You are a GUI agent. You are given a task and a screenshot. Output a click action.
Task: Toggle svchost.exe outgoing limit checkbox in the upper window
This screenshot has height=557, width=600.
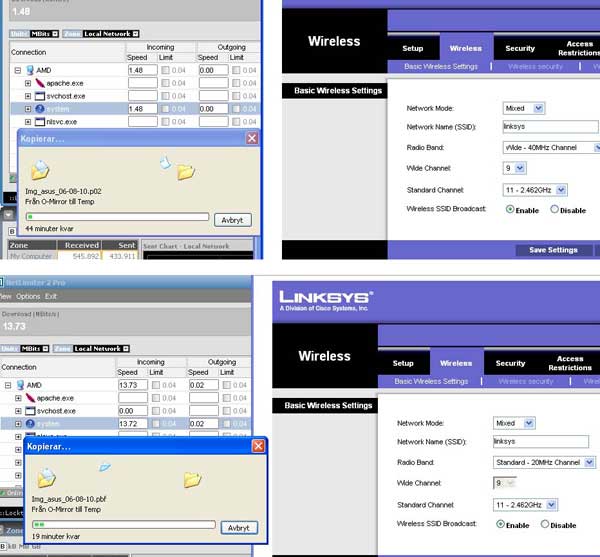(236, 96)
